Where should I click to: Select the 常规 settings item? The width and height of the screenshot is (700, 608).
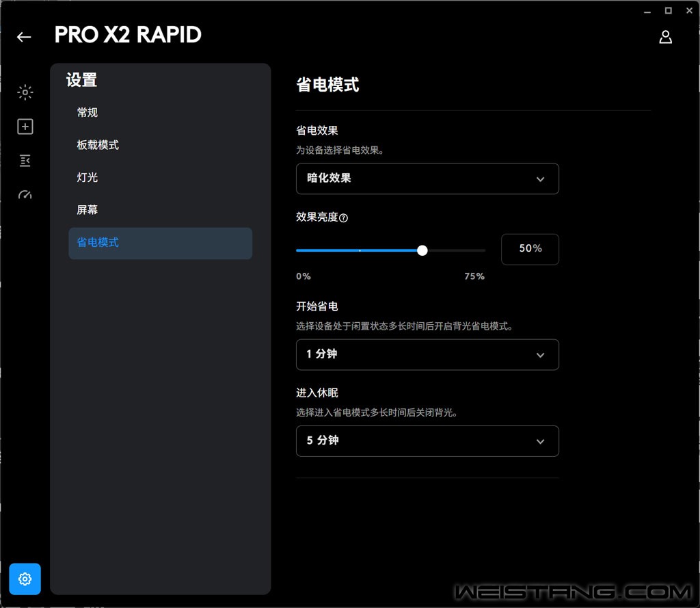87,112
